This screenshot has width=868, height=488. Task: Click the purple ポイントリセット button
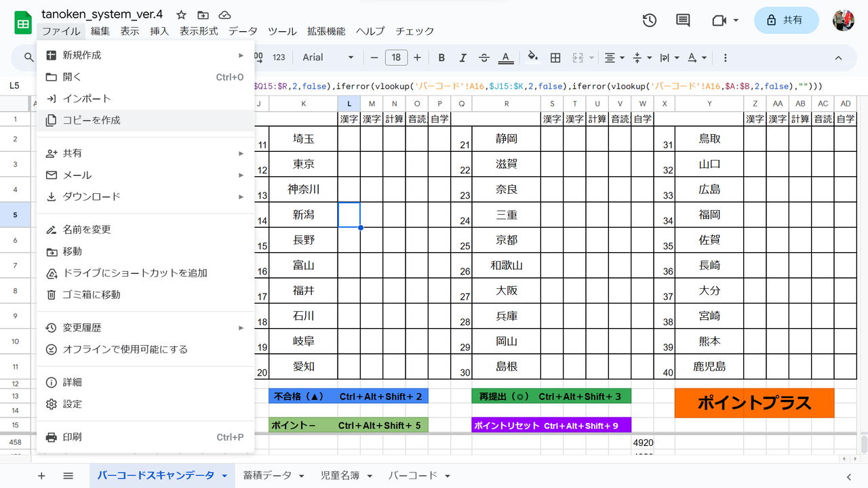[x=551, y=425]
